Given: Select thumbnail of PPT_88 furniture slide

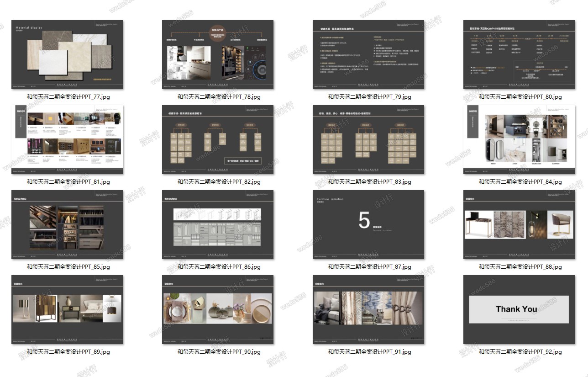Looking at the screenshot, I should pos(519,224).
